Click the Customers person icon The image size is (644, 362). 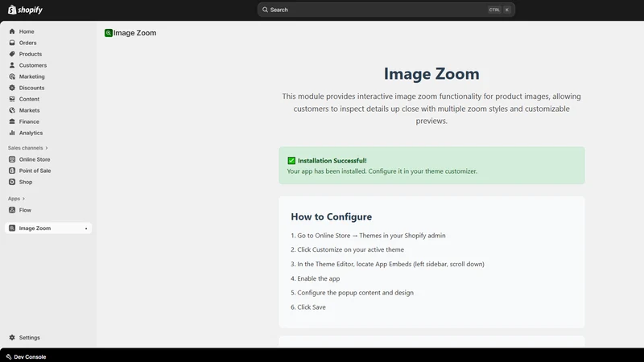coord(12,65)
